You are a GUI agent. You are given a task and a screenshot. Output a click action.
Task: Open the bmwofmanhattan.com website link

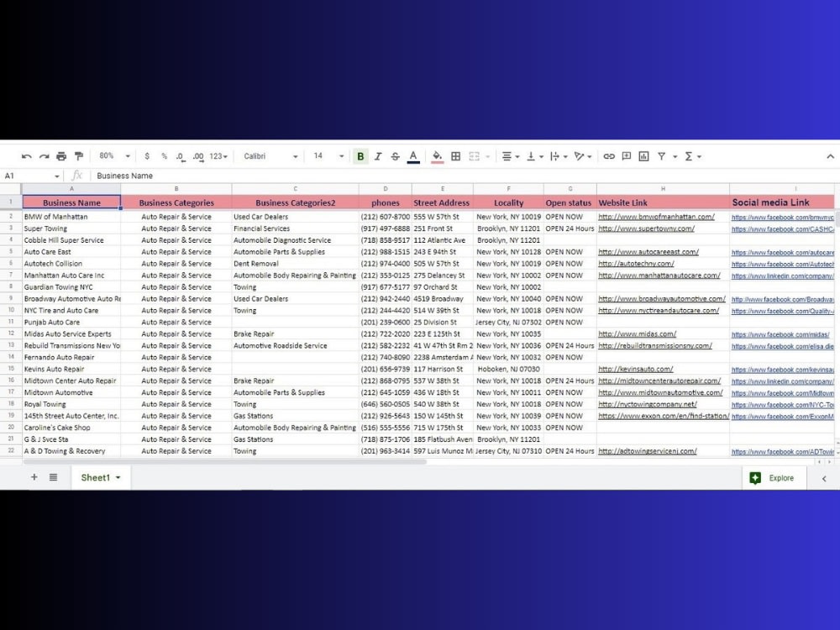(x=656, y=217)
